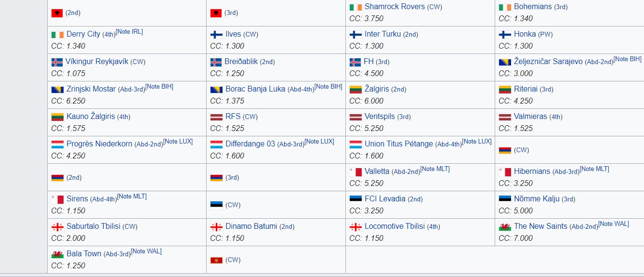Click the Finnish flag next to Ilves
This screenshot has width=644, height=277.
(x=216, y=35)
